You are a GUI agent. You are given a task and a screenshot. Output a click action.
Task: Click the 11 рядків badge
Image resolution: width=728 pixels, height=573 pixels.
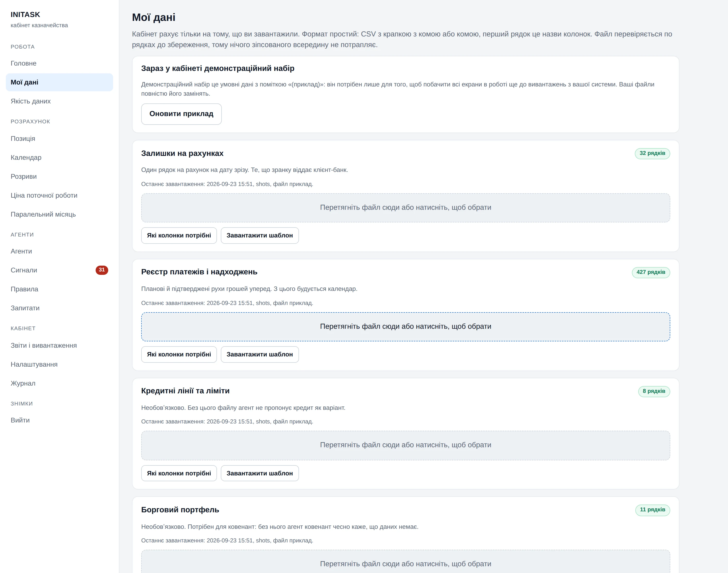(x=653, y=510)
